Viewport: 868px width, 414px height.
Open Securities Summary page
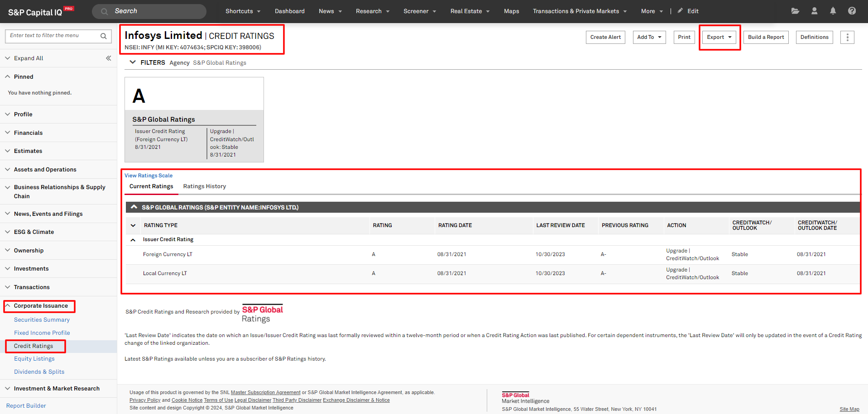(42, 319)
